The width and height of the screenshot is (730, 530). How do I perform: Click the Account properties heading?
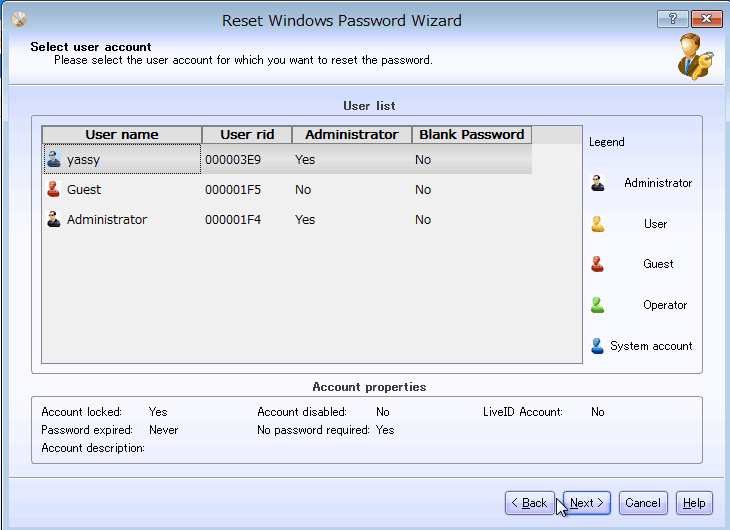tap(369, 387)
